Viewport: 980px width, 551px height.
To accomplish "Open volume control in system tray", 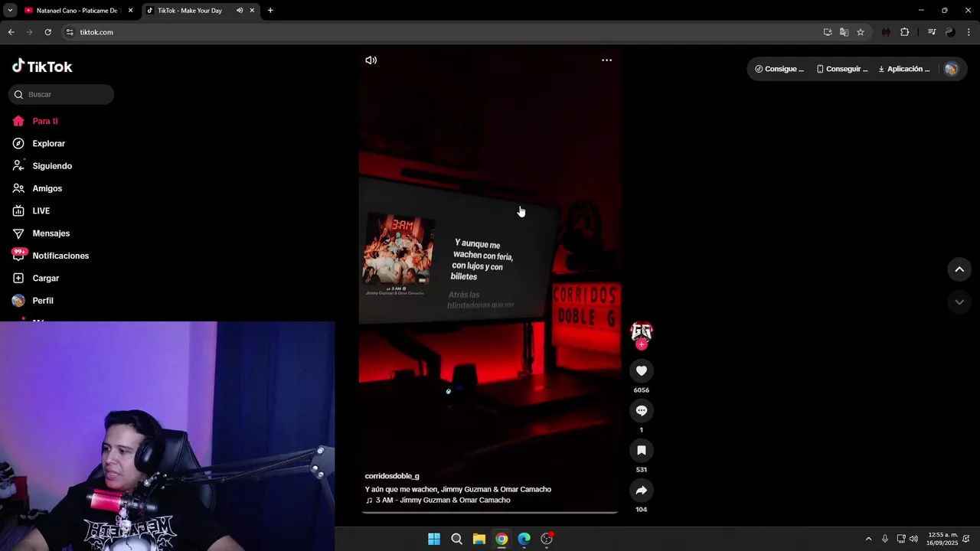I will pyautogui.click(x=913, y=539).
